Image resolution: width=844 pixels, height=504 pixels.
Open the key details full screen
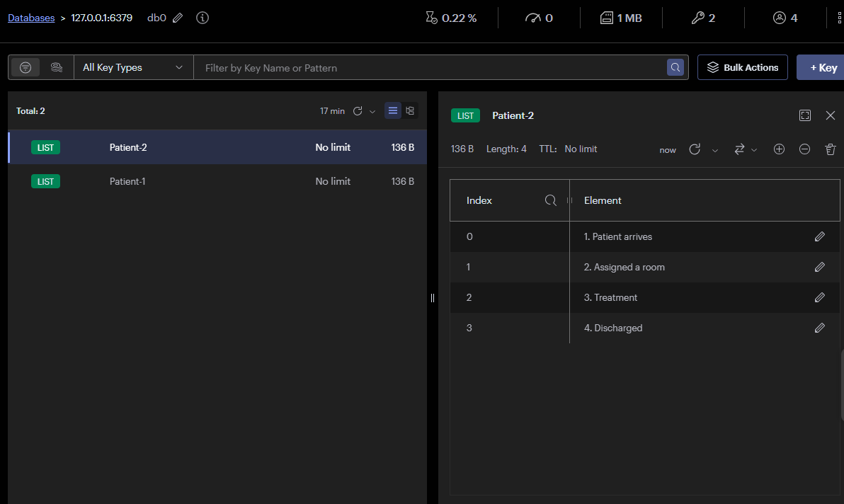click(x=805, y=115)
